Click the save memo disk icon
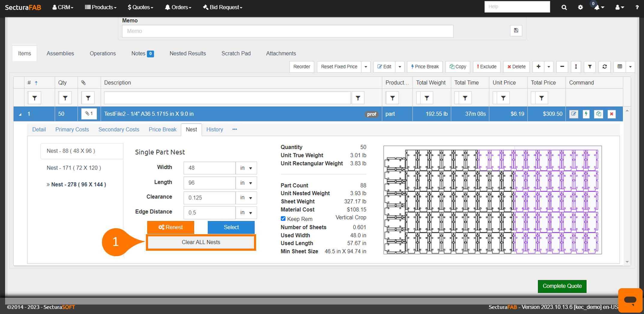Screen dimensions: 644x314 click(516, 30)
